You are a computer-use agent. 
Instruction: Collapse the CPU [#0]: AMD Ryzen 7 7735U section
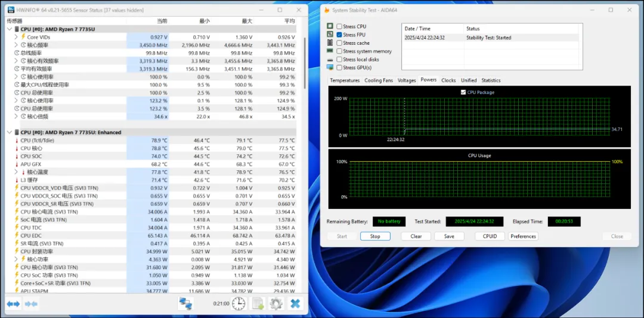point(10,29)
